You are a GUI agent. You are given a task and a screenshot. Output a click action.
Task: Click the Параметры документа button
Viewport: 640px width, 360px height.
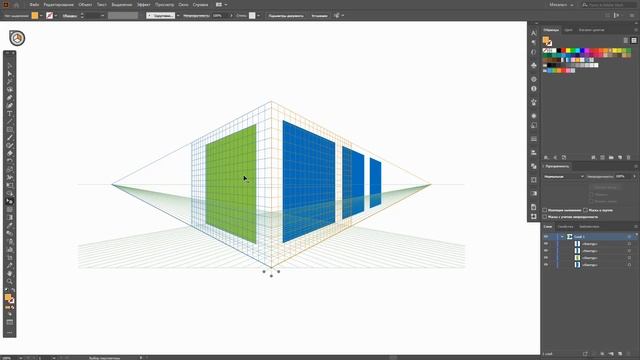pos(286,16)
